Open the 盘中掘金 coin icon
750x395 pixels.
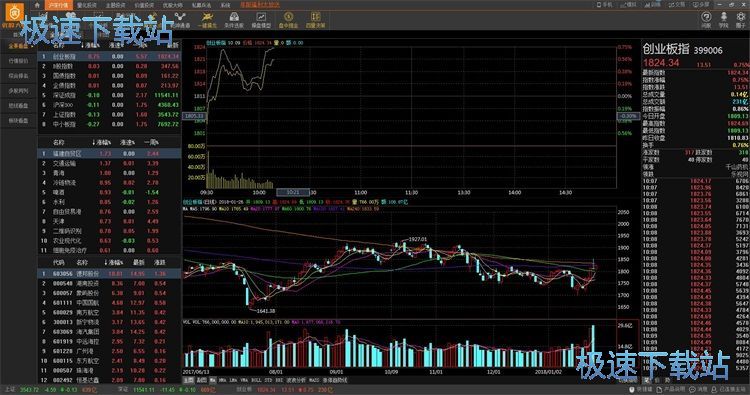288,21
